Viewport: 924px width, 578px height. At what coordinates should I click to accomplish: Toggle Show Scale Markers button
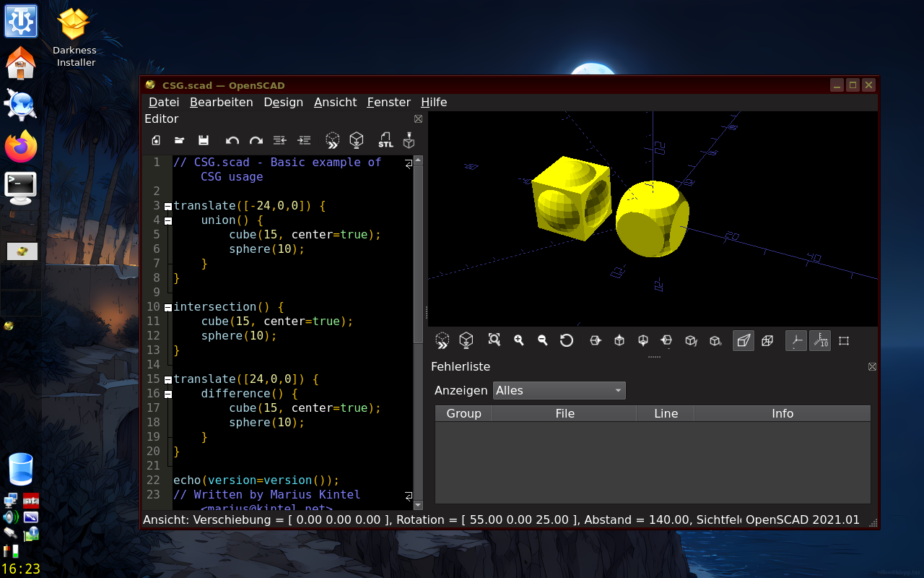(x=820, y=340)
